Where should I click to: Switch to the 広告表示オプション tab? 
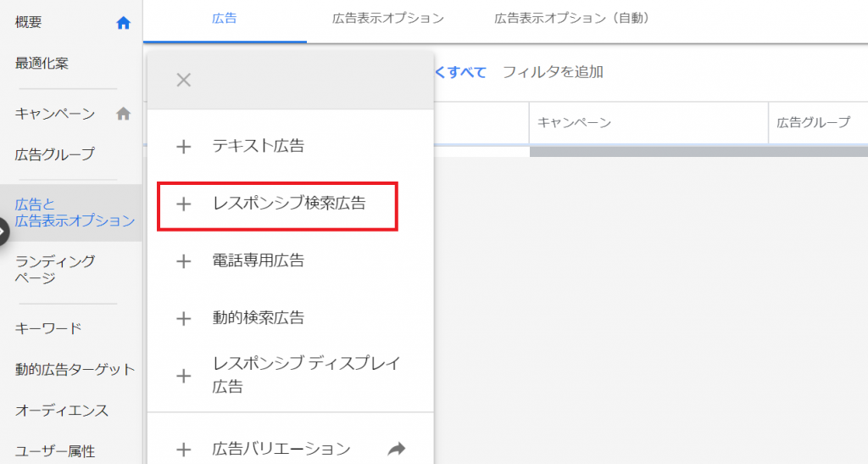pyautogui.click(x=387, y=19)
